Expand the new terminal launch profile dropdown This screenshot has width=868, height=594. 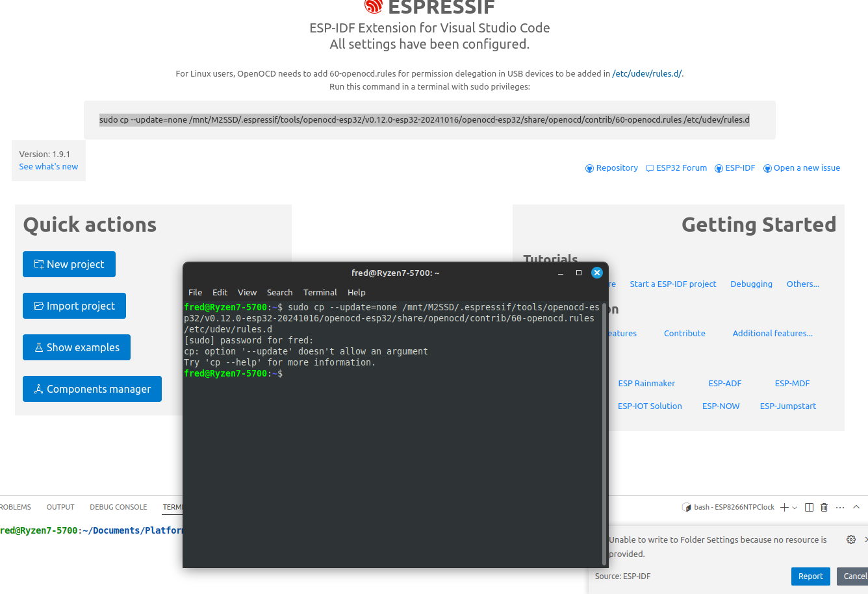click(x=795, y=508)
